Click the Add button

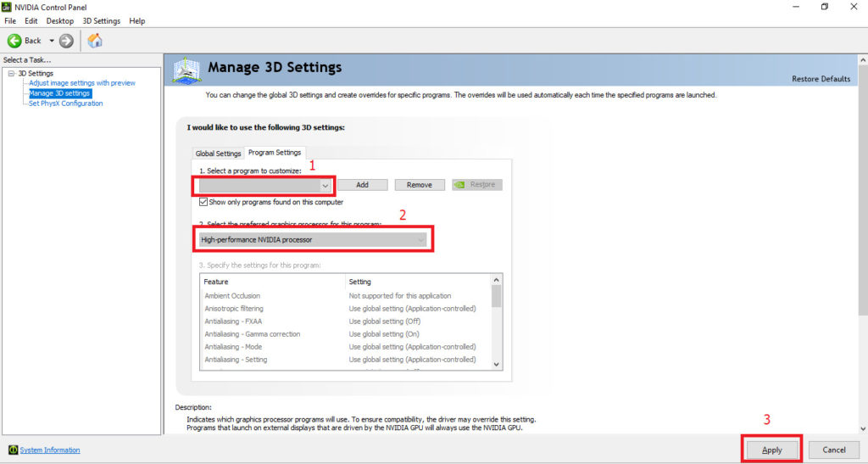363,184
